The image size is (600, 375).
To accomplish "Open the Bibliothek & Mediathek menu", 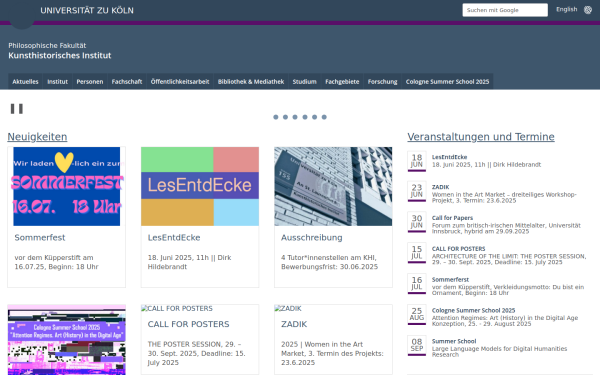I will (x=251, y=82).
